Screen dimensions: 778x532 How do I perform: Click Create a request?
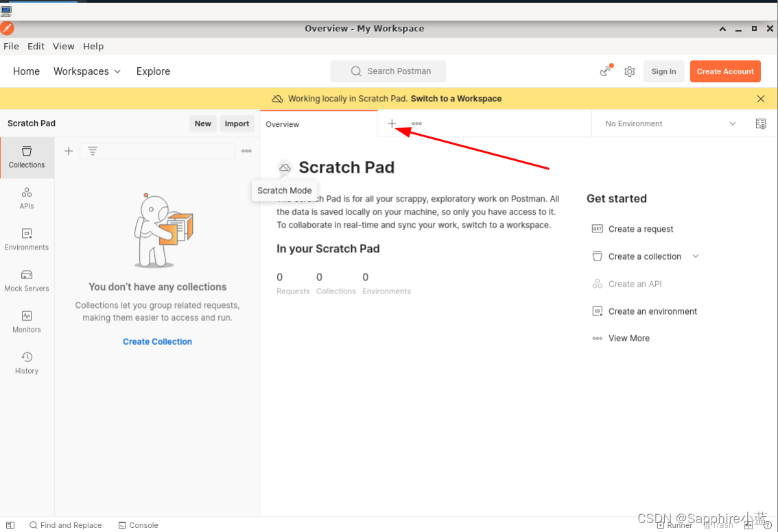633,229
